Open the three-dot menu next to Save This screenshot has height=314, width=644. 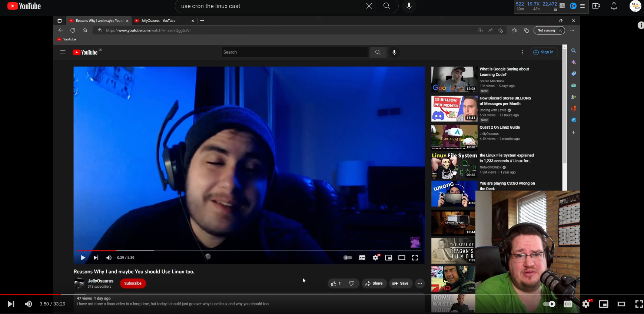pyautogui.click(x=420, y=284)
